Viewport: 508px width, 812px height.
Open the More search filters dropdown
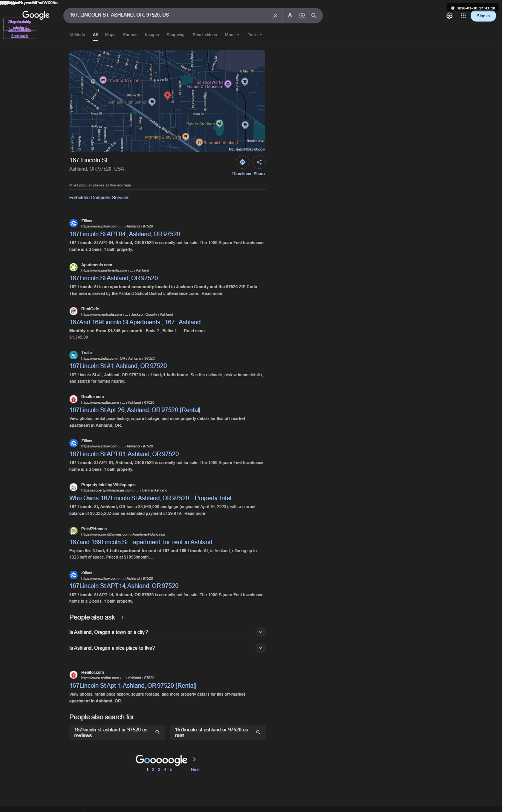pos(232,35)
